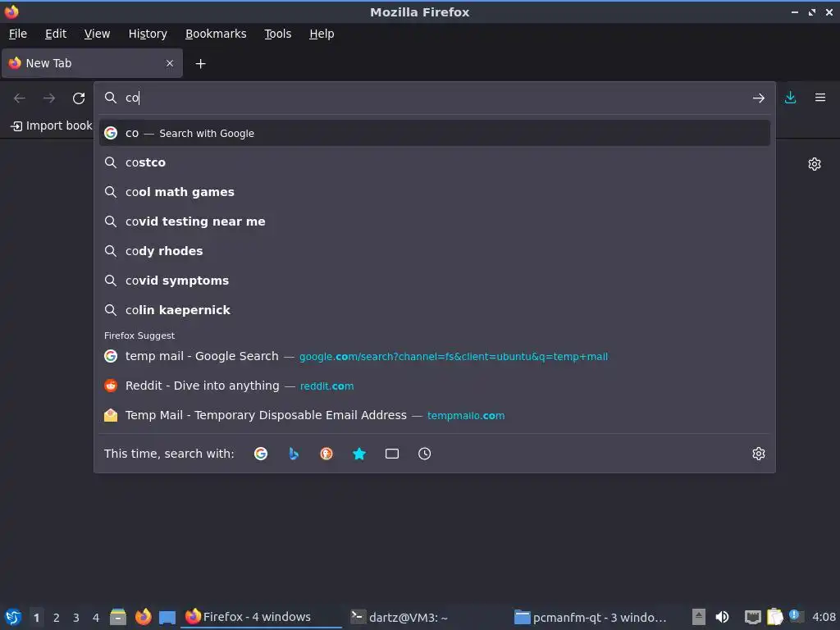This screenshot has height=630, width=840.
Task: Activate pcmanfm-qt taskbar entry
Action: [x=591, y=617]
